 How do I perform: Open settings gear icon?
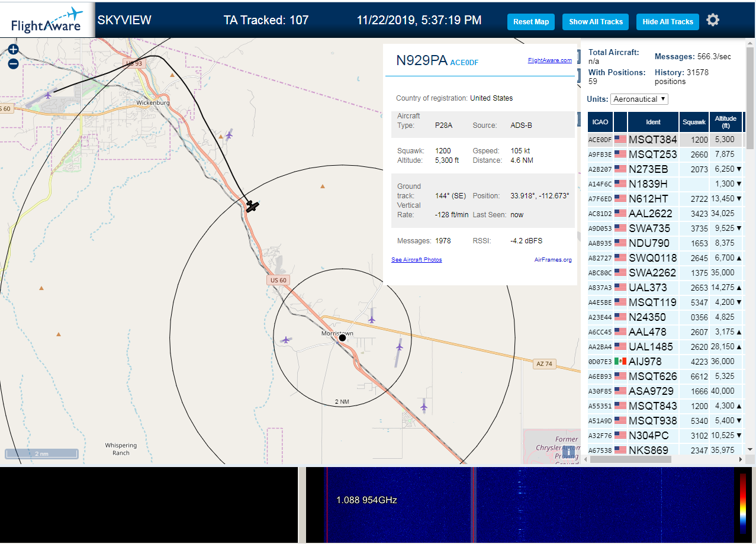713,20
